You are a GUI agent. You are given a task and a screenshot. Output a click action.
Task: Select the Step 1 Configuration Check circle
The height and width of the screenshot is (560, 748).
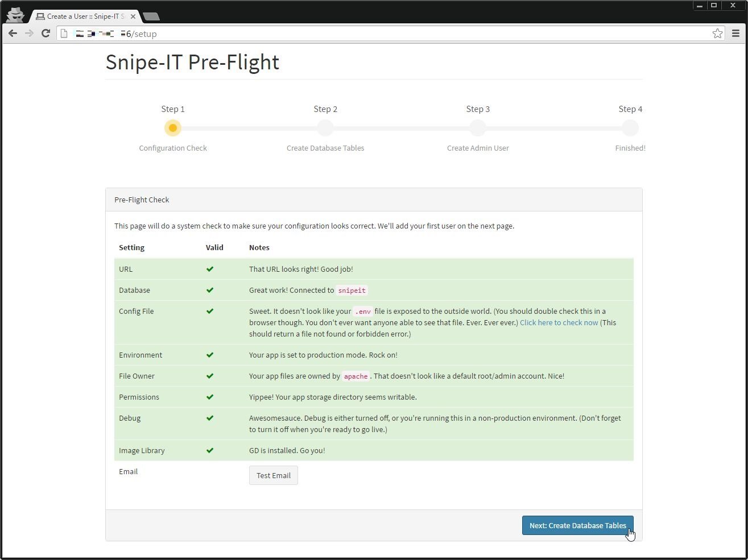pos(173,128)
